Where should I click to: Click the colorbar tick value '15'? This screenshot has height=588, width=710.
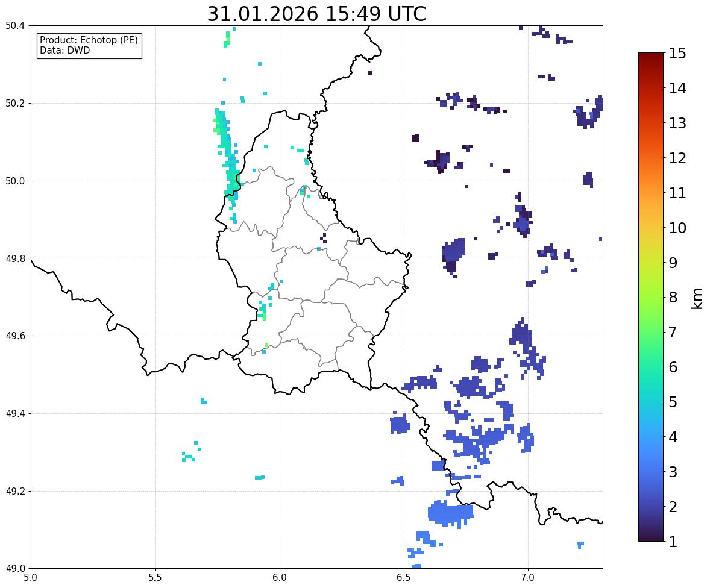(677, 54)
